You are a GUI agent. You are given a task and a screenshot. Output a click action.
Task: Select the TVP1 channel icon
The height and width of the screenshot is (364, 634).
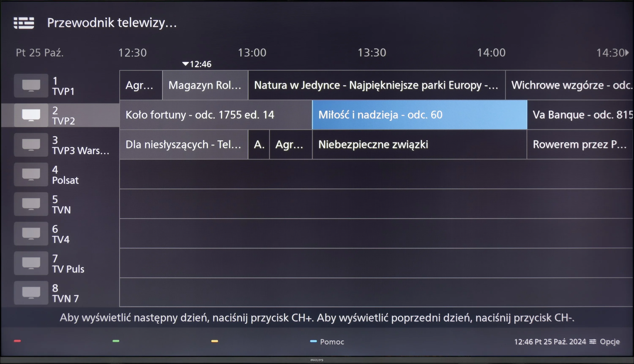pos(31,86)
